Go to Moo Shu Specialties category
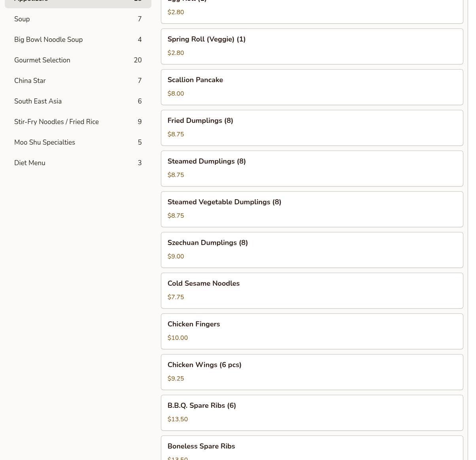The height and width of the screenshot is (460, 476). click(78, 142)
